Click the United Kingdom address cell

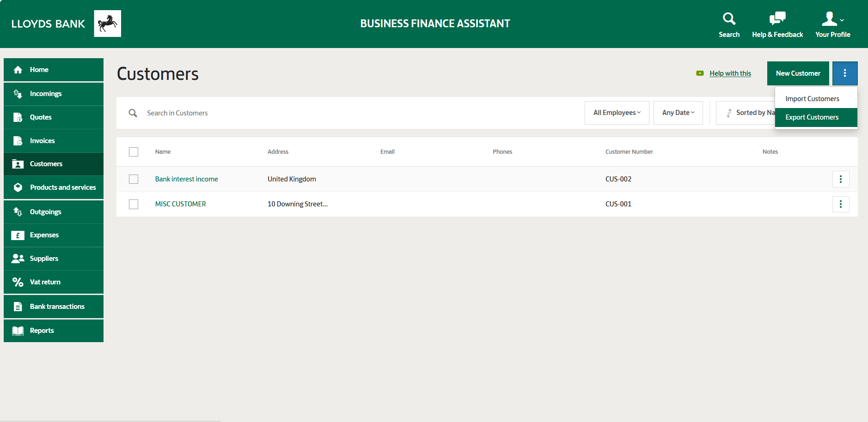292,179
